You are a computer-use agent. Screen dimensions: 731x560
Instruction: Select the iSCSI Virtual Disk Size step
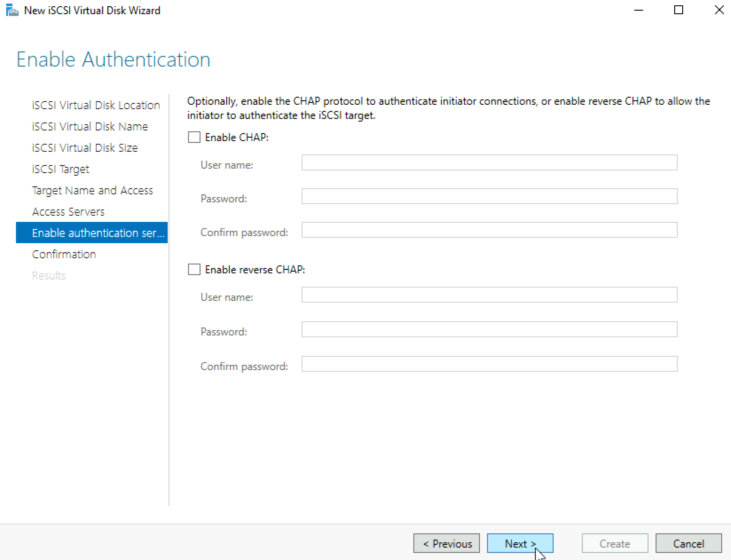(x=85, y=148)
